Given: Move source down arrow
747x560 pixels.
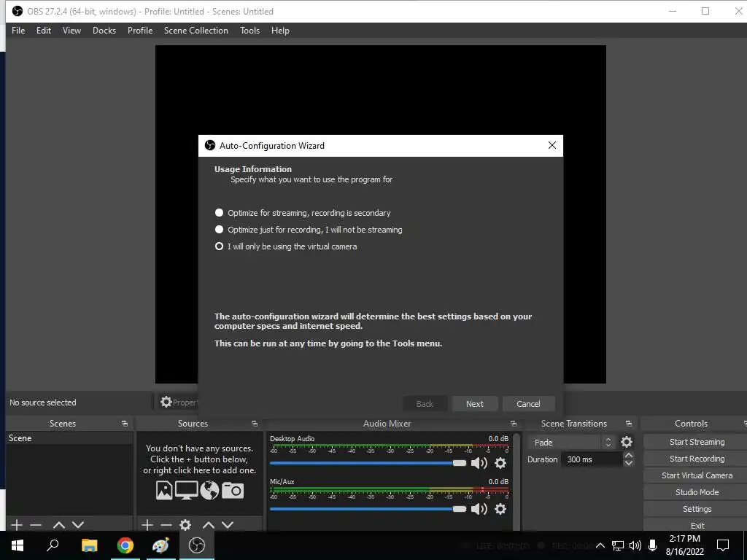Looking at the screenshot, I should point(228,525).
